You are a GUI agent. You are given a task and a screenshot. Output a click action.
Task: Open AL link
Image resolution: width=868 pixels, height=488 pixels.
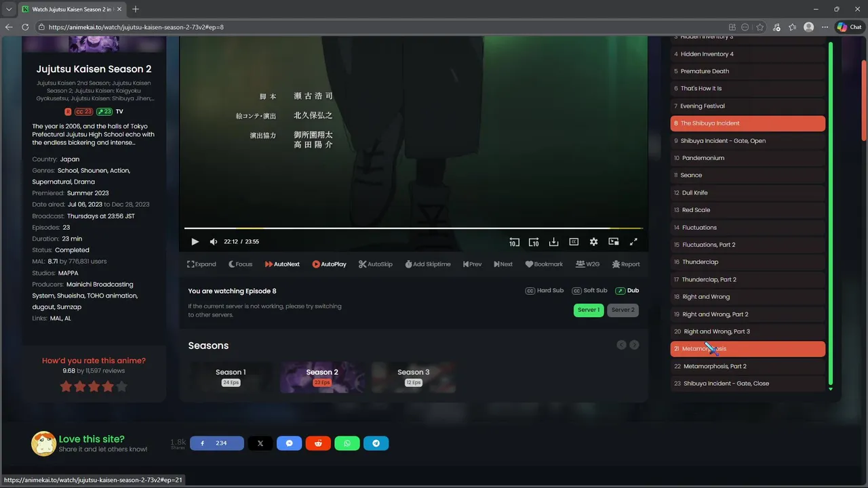coord(68,319)
